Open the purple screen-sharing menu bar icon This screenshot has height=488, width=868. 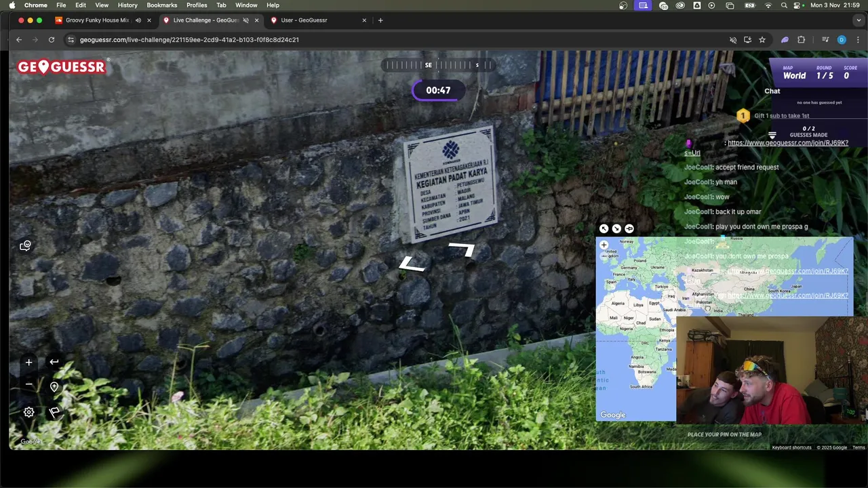tap(643, 5)
